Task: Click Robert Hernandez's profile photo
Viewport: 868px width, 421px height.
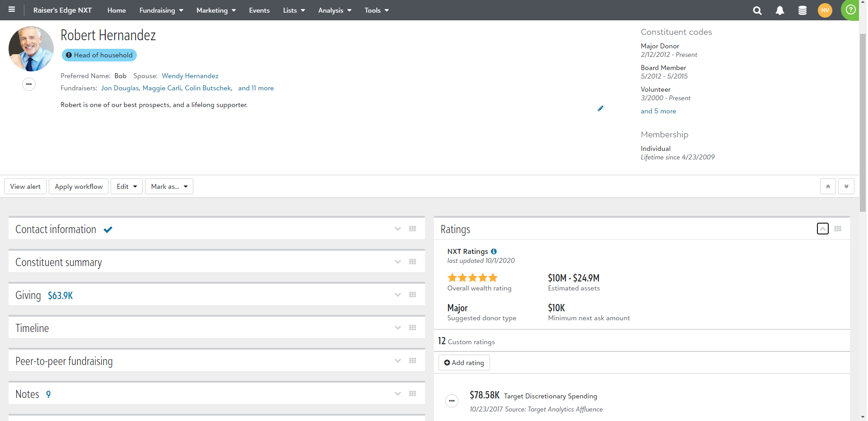Action: click(31, 49)
